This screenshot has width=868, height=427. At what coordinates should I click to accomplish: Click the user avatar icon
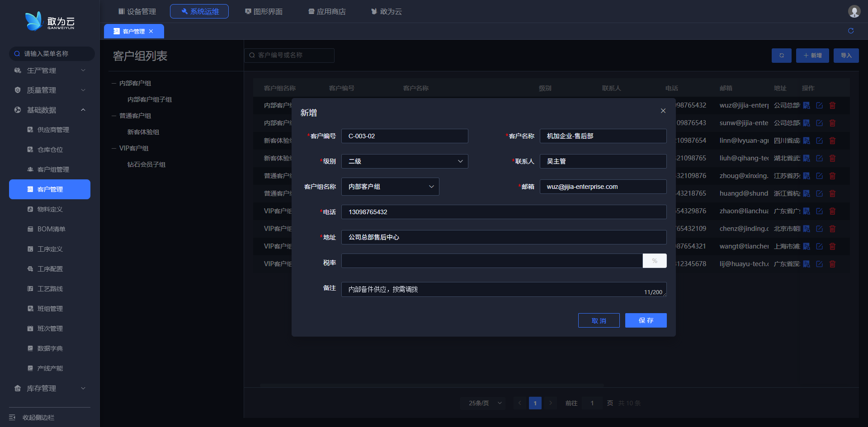(x=854, y=11)
